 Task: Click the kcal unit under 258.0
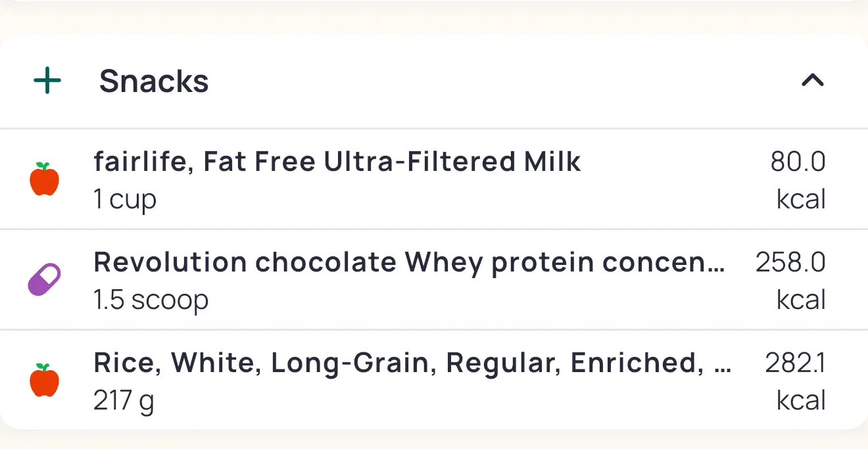801,300
